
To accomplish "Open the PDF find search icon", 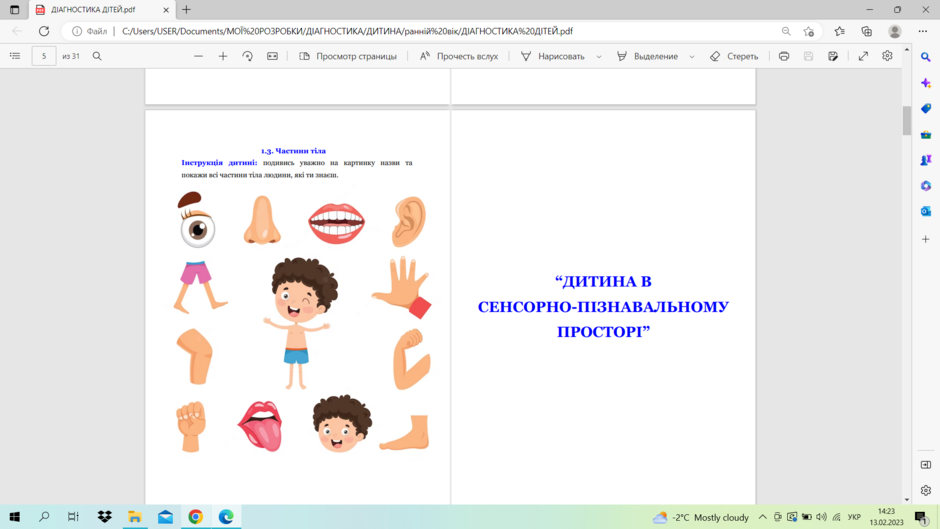I will tap(97, 56).
